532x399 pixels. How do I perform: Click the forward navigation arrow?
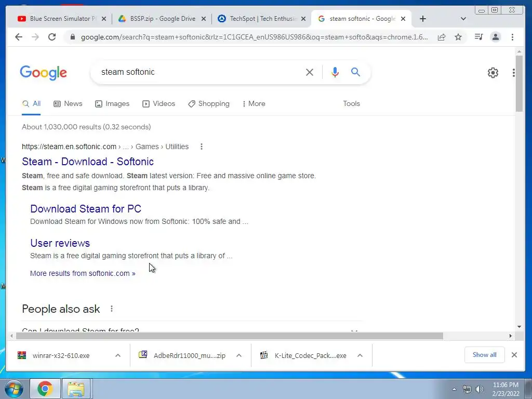[35, 37]
